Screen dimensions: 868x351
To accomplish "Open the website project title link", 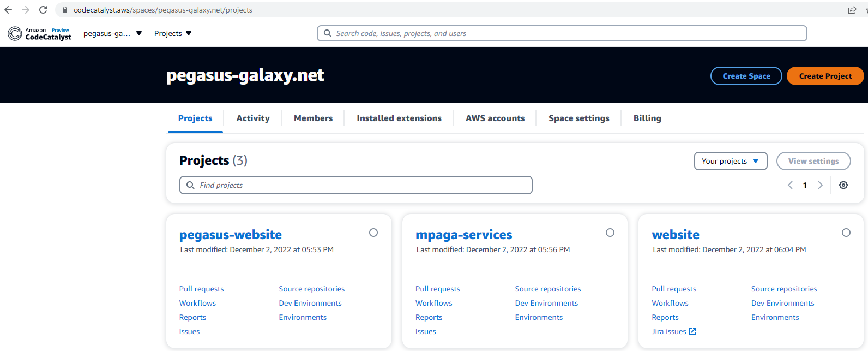I will (x=676, y=235).
